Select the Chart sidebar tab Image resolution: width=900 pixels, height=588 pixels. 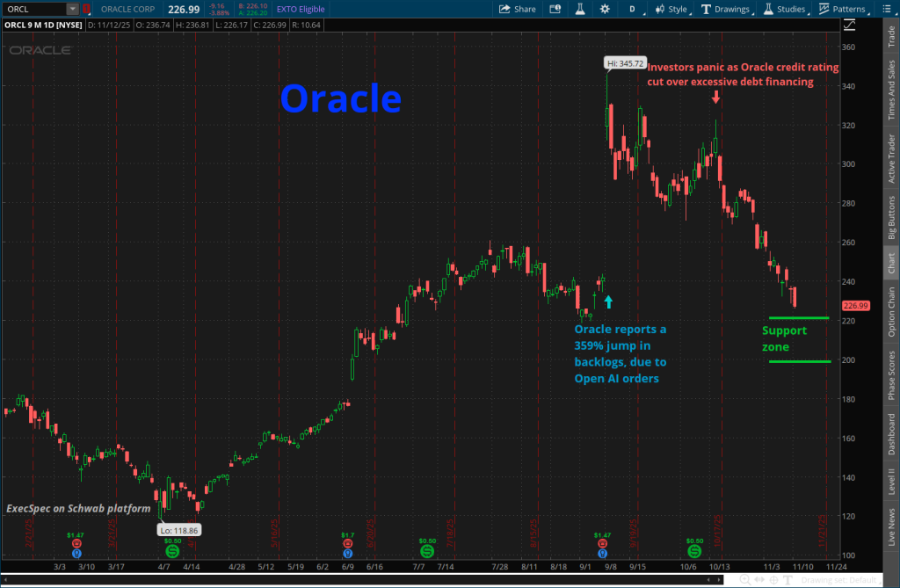pos(891,263)
